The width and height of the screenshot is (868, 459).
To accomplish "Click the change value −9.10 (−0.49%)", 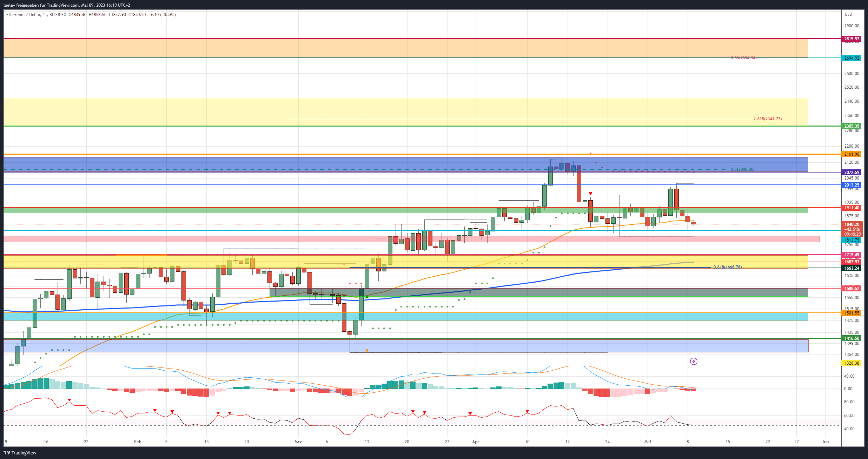I will coord(162,15).
